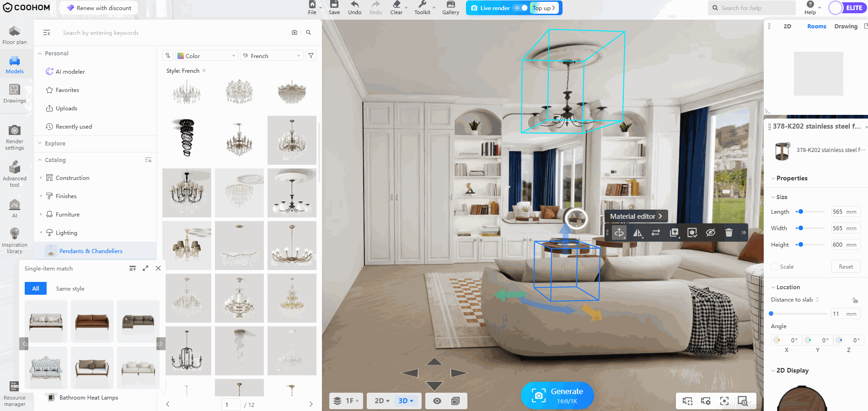Select the brown leather sofa thumbnail
868x411 pixels.
[x=92, y=321]
